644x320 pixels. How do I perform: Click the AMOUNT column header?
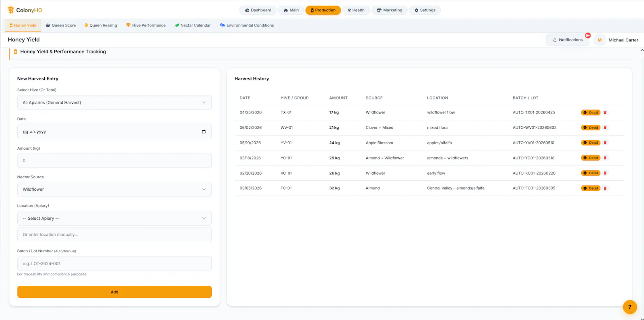(338, 98)
